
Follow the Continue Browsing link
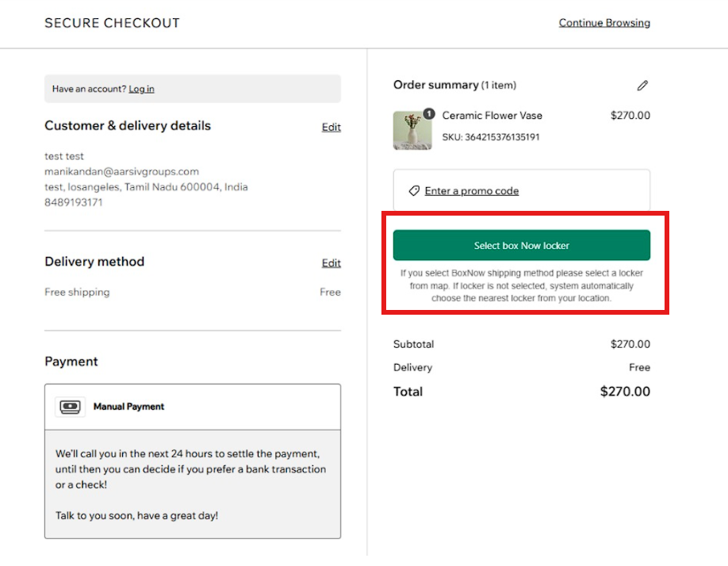pyautogui.click(x=604, y=23)
